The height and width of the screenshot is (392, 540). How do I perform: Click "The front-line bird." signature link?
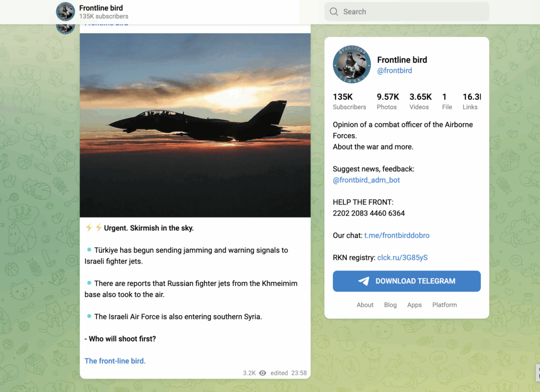point(115,361)
